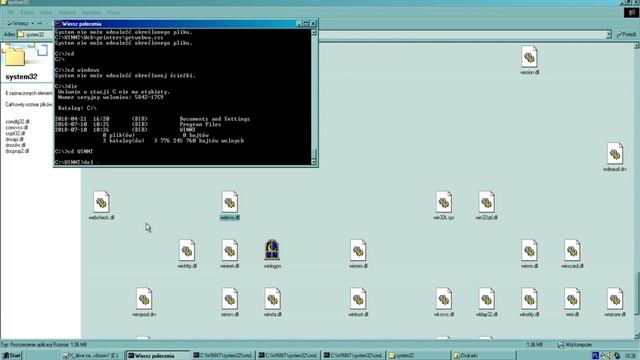Select the webcheck.dll file icon
The image size is (640, 360).
click(x=101, y=202)
